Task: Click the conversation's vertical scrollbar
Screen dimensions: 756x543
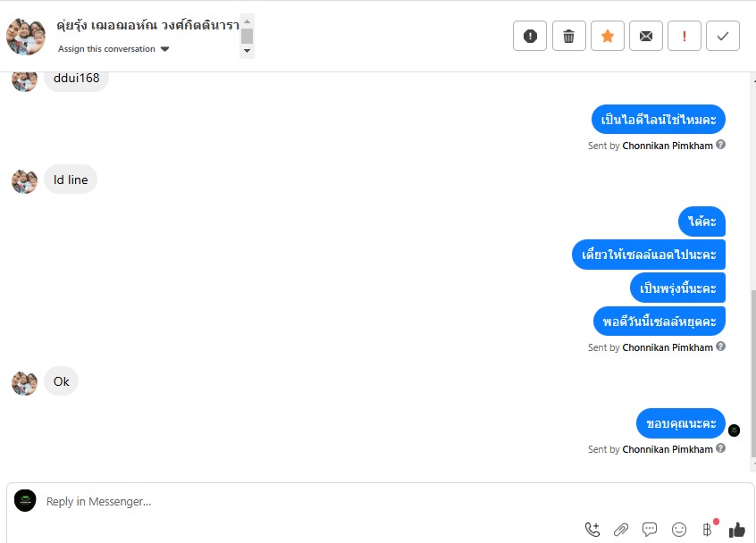Action: (753, 373)
